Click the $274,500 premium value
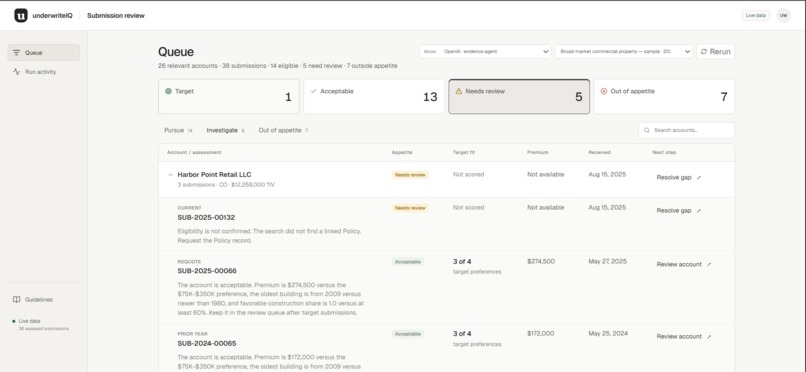This screenshot has width=806, height=372. (541, 262)
